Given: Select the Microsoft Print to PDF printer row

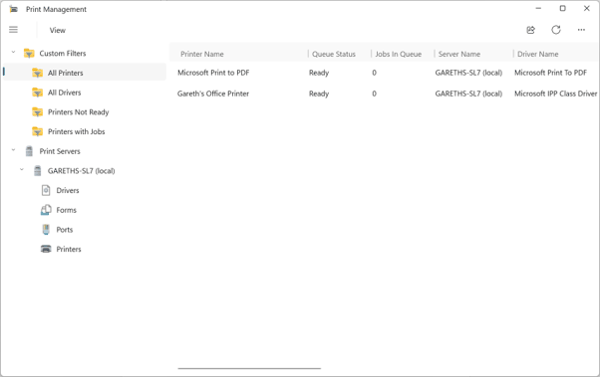Looking at the screenshot, I should (x=385, y=73).
